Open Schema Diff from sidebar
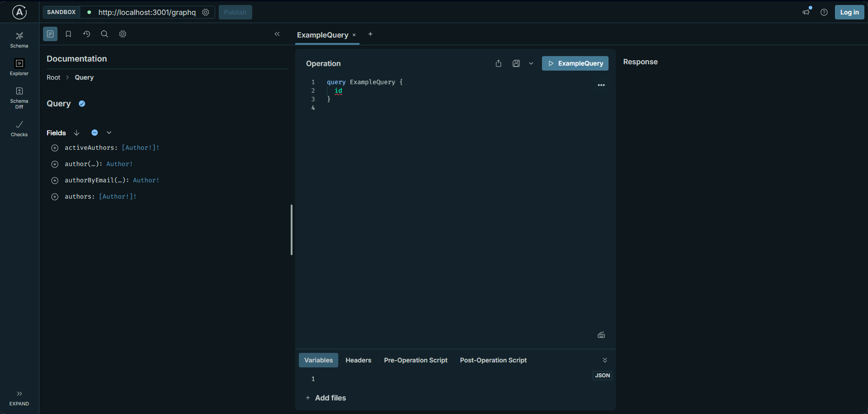868x414 pixels. (x=19, y=97)
